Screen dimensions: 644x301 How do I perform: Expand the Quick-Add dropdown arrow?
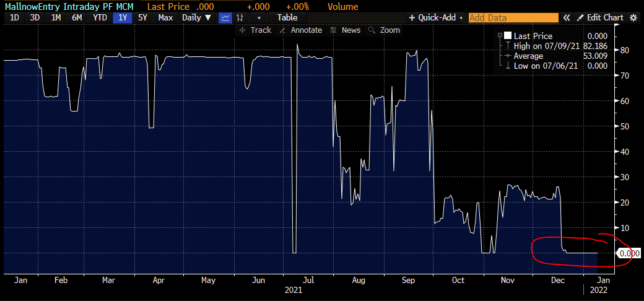[x=461, y=18]
